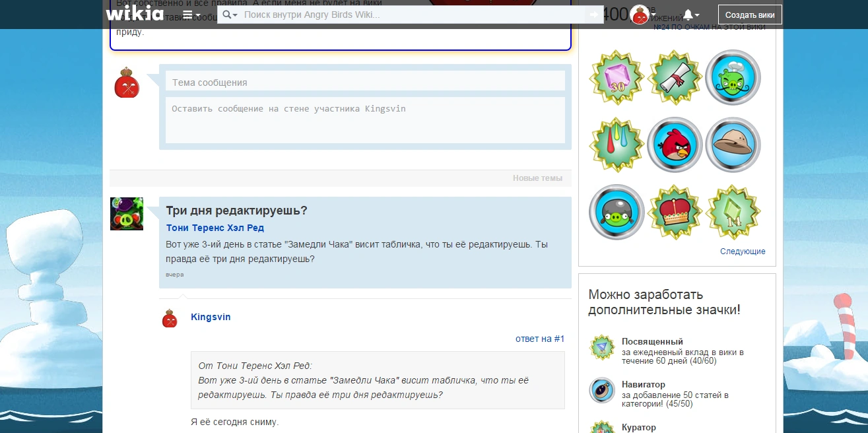Select the Навигатор badge title text

point(644,384)
